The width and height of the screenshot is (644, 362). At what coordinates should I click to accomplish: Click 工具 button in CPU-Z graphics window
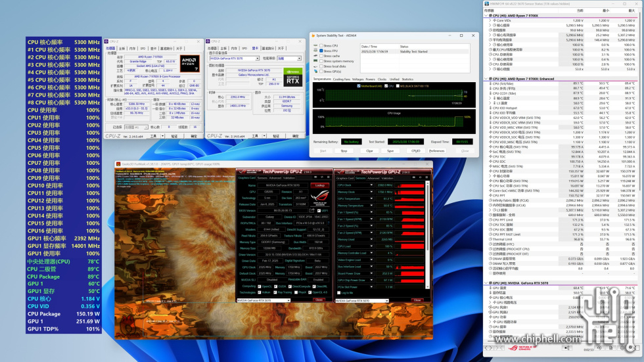(255, 136)
